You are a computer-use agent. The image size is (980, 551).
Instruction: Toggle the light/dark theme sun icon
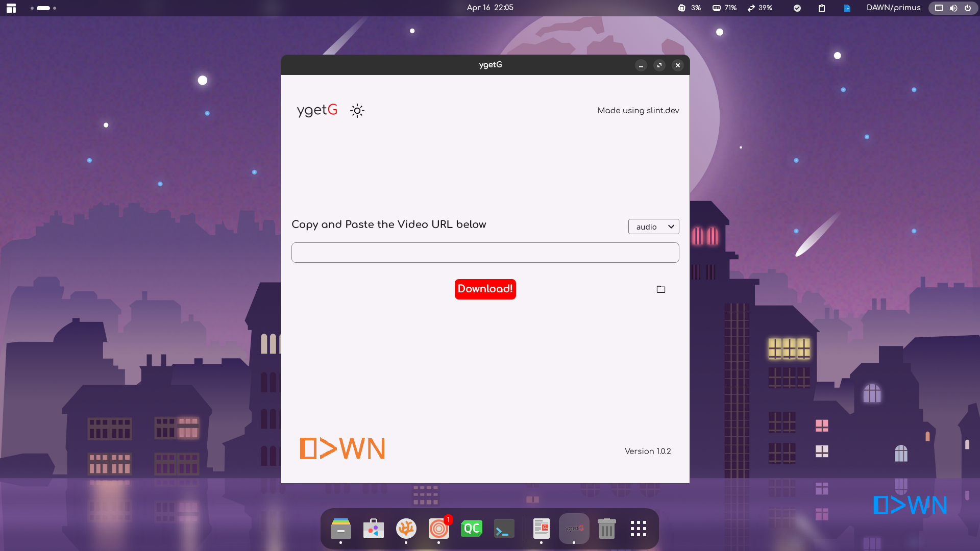[357, 111]
